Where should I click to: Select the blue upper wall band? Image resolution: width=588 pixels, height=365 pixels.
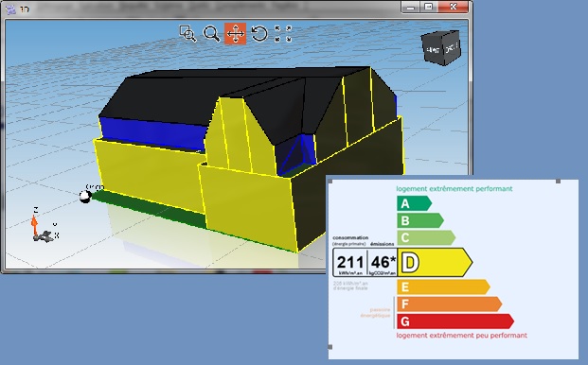tap(153, 133)
